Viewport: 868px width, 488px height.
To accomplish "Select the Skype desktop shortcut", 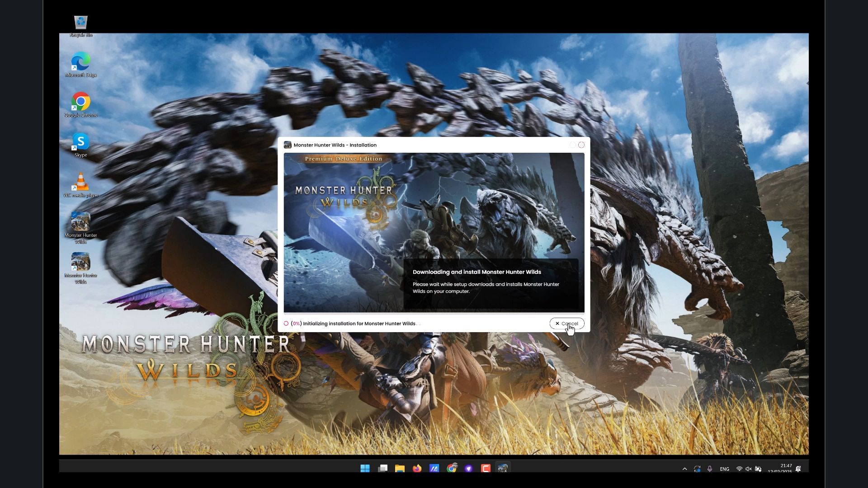I will 81,145.
